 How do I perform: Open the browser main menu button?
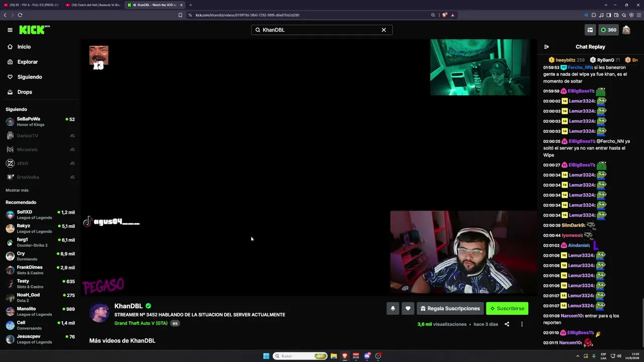click(638, 15)
